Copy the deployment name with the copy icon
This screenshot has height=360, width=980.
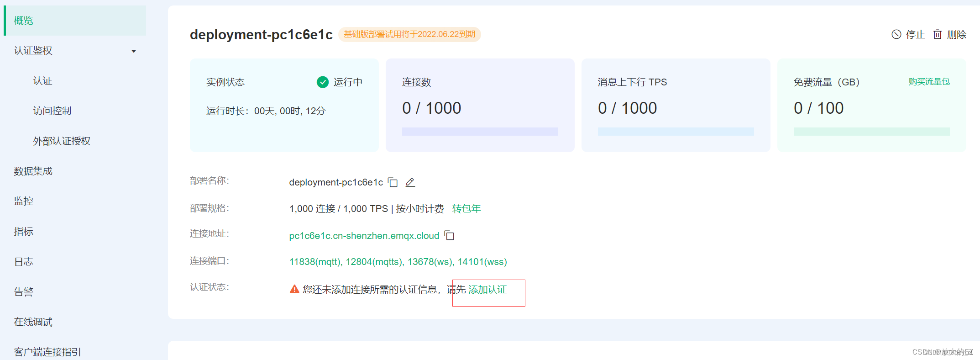(x=393, y=182)
